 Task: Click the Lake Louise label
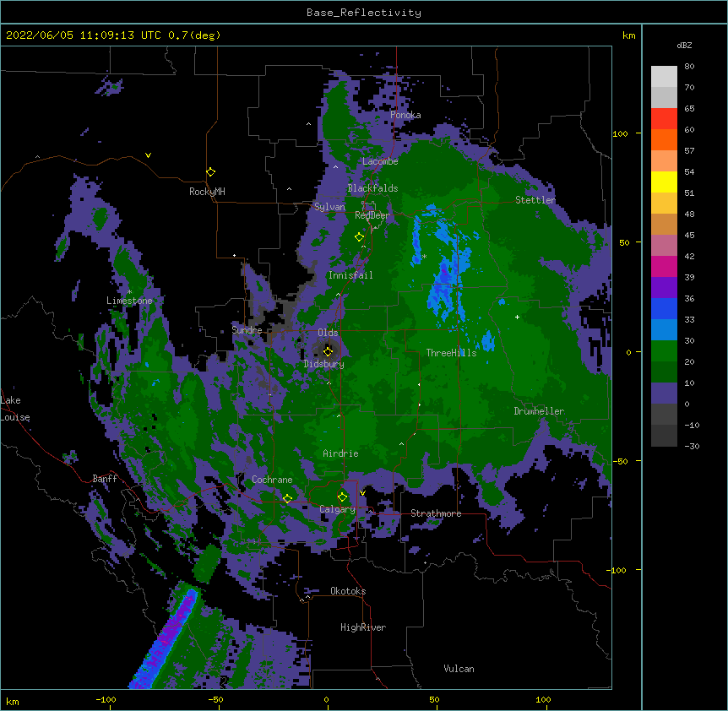click(x=15, y=409)
